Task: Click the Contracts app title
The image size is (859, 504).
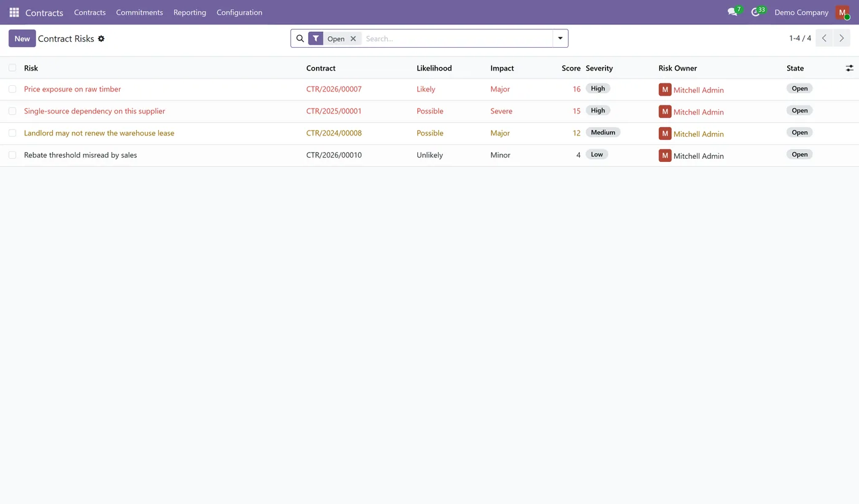Action: point(44,12)
